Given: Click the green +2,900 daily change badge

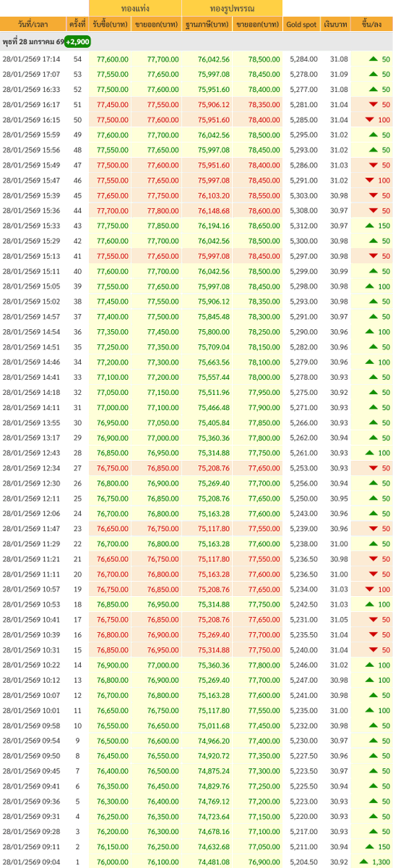Looking at the screenshot, I should [77, 43].
